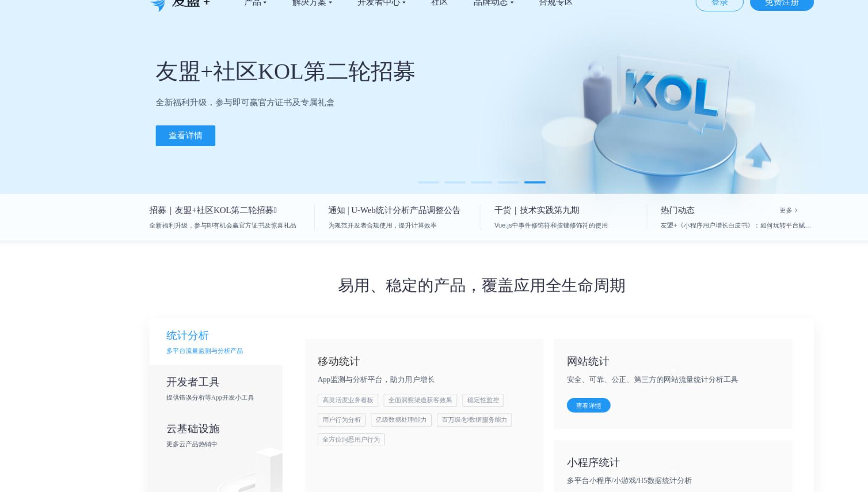The image size is (868, 492).
Task: Click the 安全、可靠、公正 网站流量统计 description
Action: (652, 379)
